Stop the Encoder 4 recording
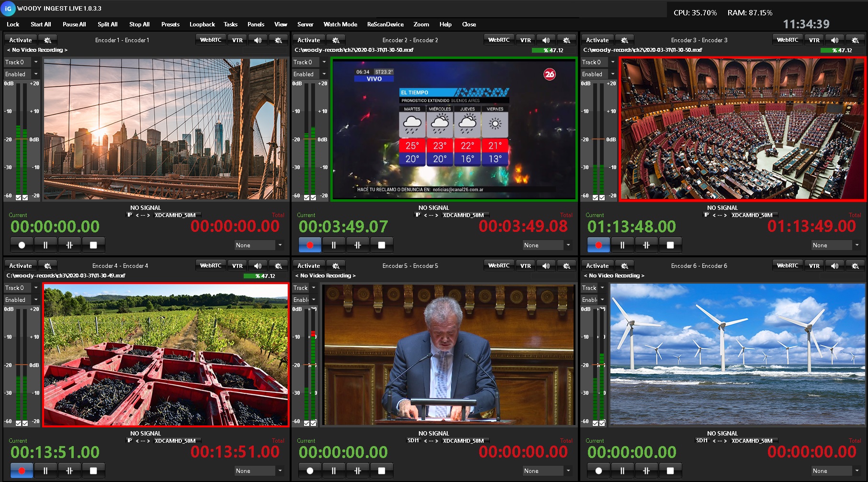This screenshot has width=868, height=482. click(93, 471)
